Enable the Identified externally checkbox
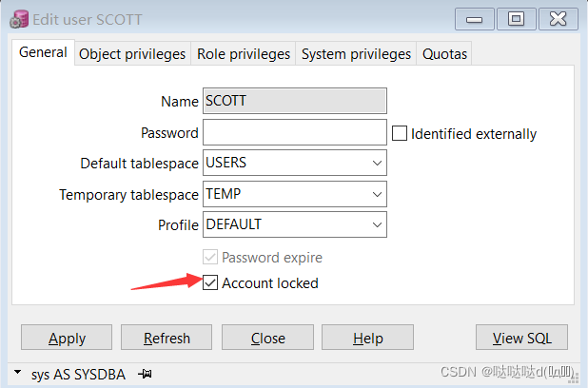The height and width of the screenshot is (388, 588). (x=400, y=134)
